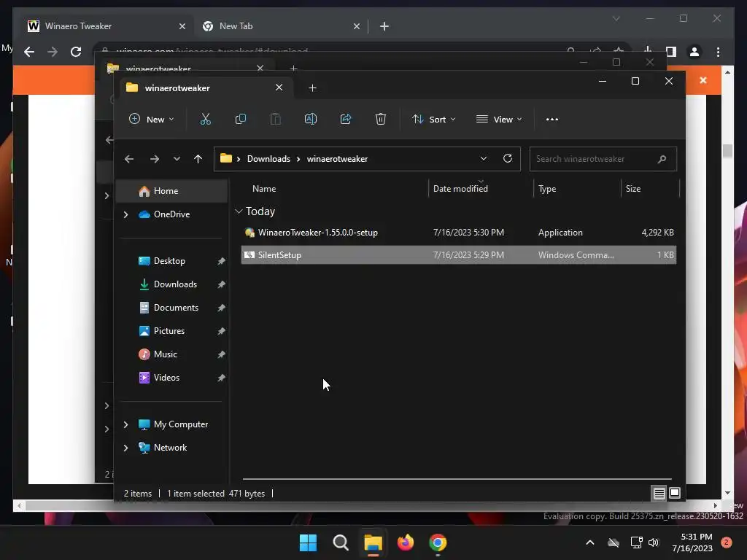The image size is (747, 560).
Task: Expand the Network tree node
Action: [125, 448]
